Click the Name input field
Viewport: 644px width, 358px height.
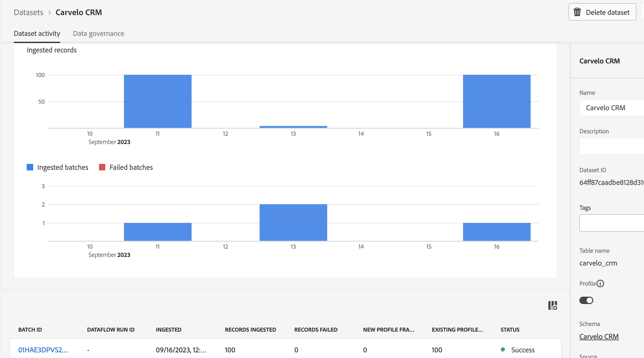tap(612, 108)
